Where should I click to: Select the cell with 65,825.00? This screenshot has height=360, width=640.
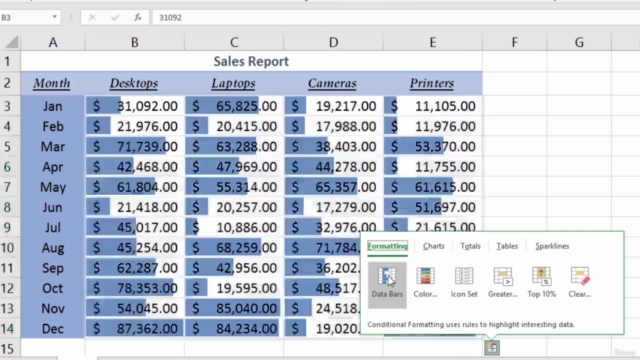(x=234, y=106)
